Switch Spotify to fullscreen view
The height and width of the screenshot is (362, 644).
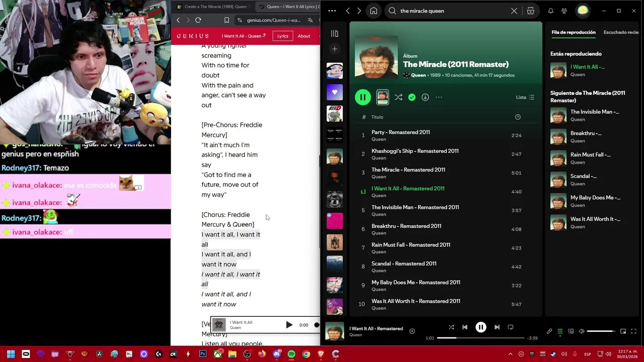click(x=633, y=331)
